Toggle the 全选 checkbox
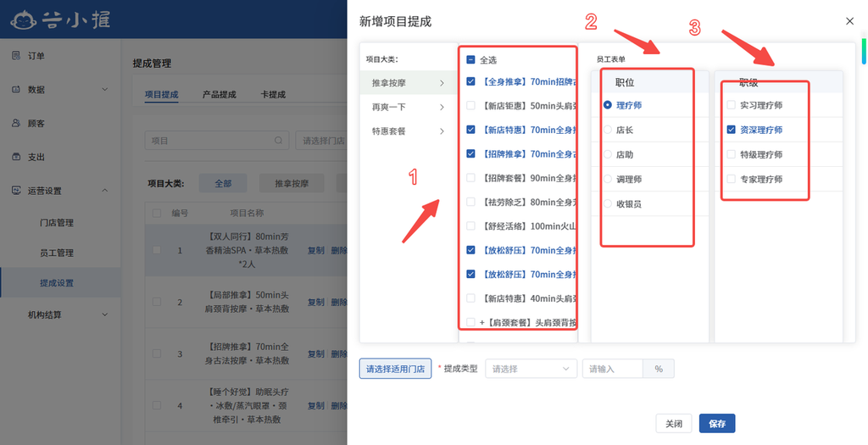Viewport: 868px width, 445px height. coord(470,59)
